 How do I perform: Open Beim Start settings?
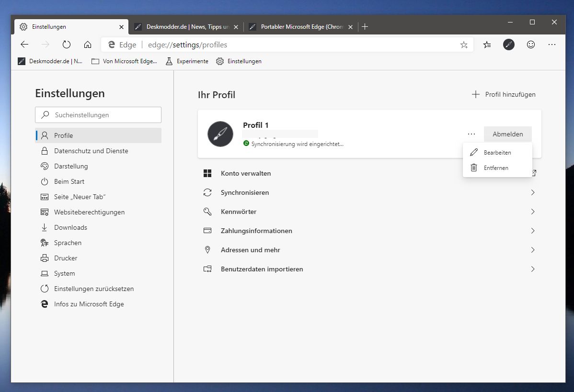(x=98, y=181)
